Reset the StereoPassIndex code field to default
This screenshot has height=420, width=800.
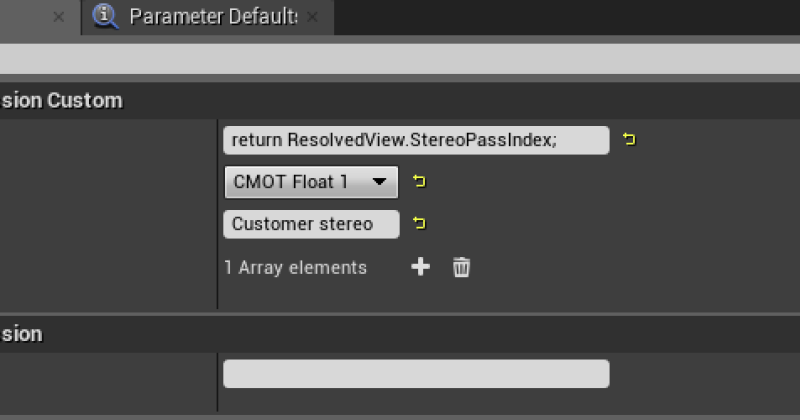point(629,139)
